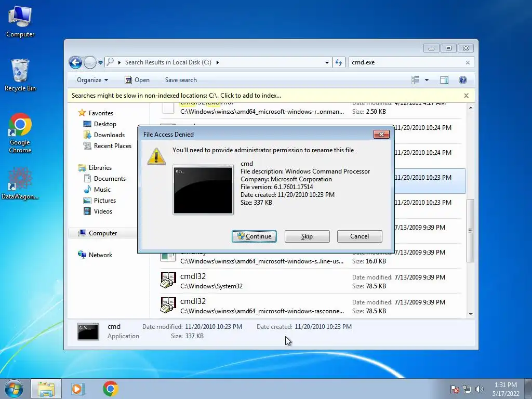Select the 16.0 KB winsxs result row
Image resolution: width=532 pixels, height=399 pixels.
click(x=311, y=260)
